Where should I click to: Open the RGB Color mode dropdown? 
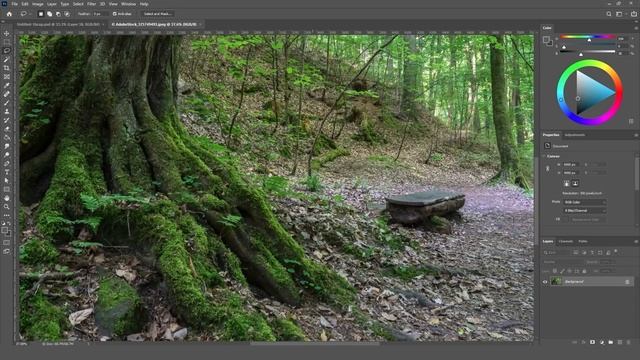point(585,202)
